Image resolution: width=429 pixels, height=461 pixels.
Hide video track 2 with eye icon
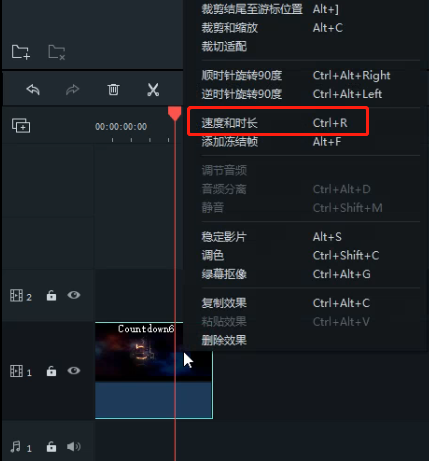click(x=74, y=295)
